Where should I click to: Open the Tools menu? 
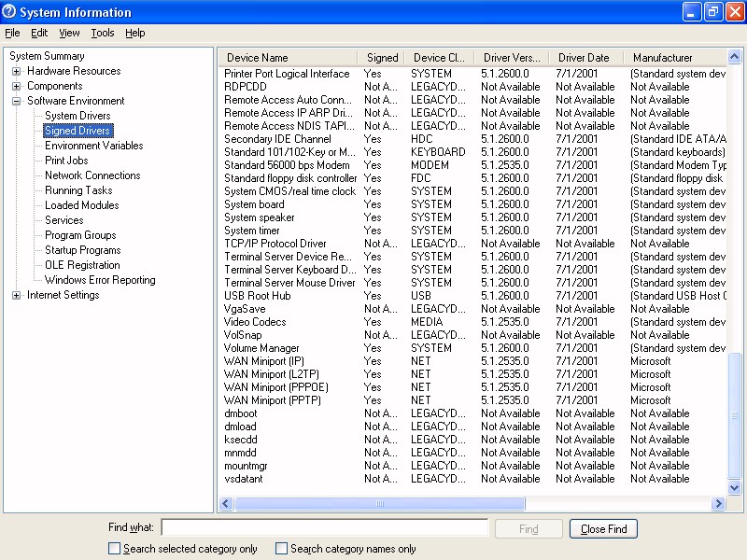click(x=103, y=33)
